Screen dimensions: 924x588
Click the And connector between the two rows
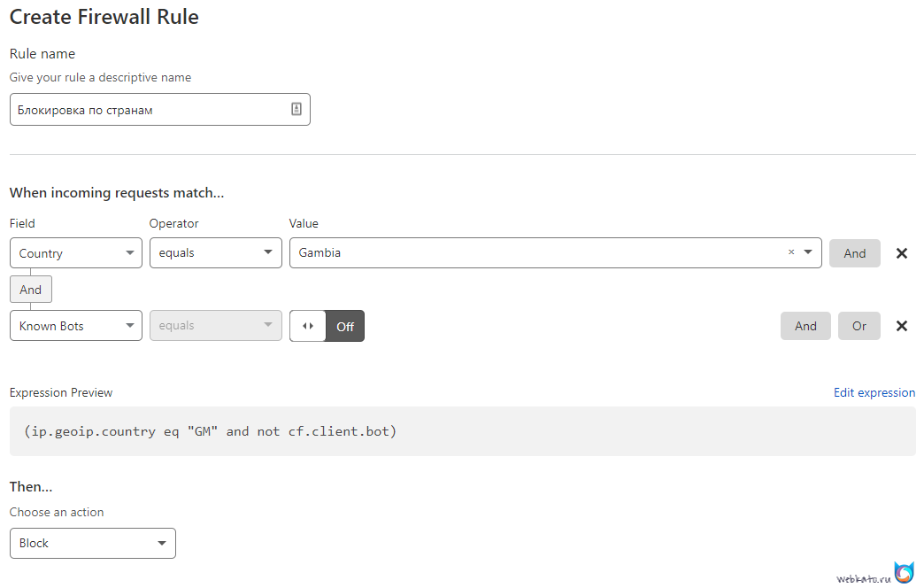pos(31,290)
